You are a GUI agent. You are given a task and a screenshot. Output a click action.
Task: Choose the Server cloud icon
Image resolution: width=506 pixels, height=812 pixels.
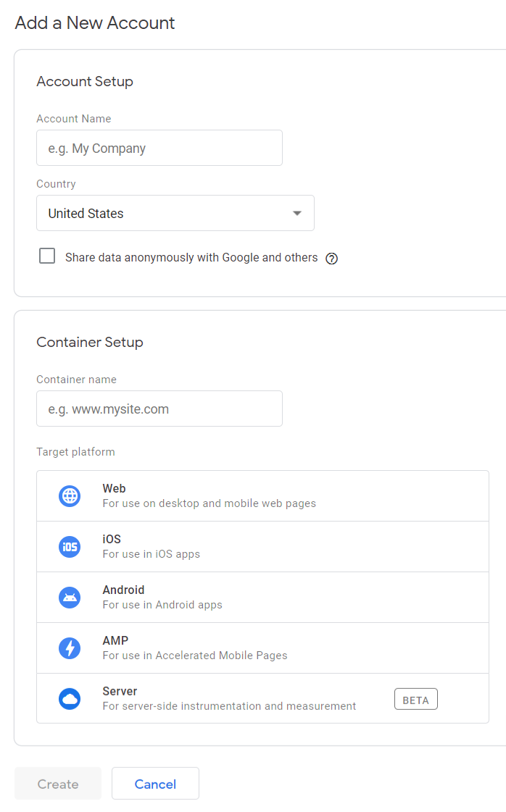(70, 699)
